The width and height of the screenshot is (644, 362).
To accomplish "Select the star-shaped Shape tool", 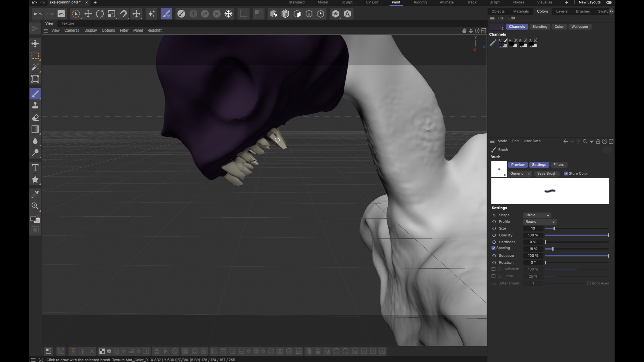I will (x=35, y=180).
